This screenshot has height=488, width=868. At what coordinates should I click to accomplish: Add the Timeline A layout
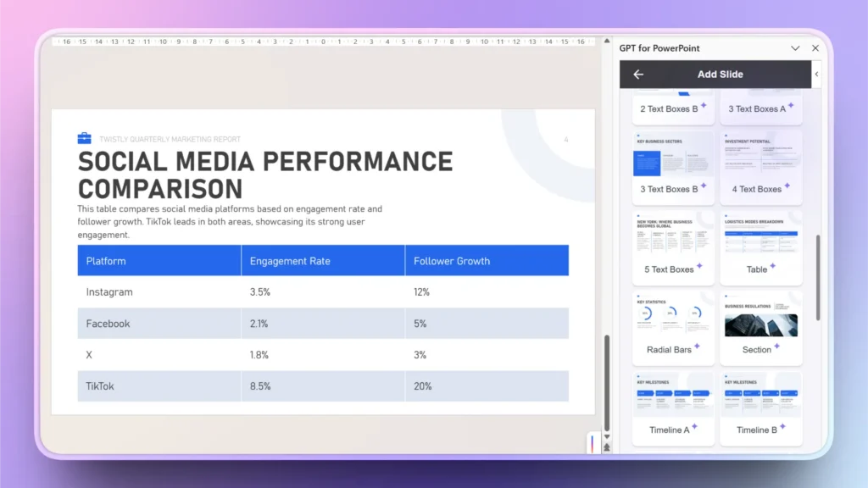tap(673, 408)
